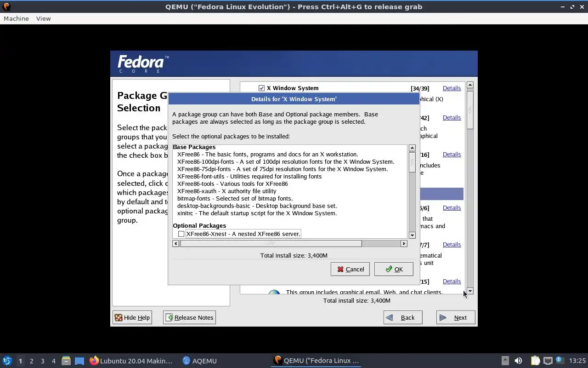Click the horizontal scrollbar thumb in package list

271,243
